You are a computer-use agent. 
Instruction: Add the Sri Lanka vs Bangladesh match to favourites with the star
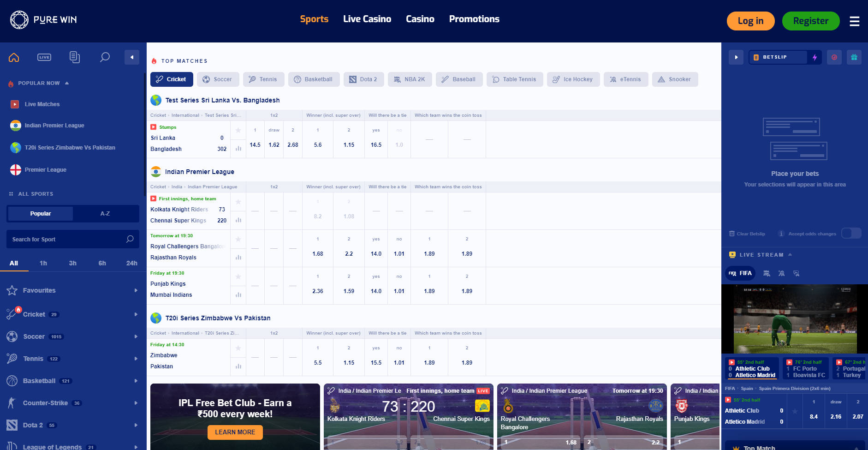[238, 130]
